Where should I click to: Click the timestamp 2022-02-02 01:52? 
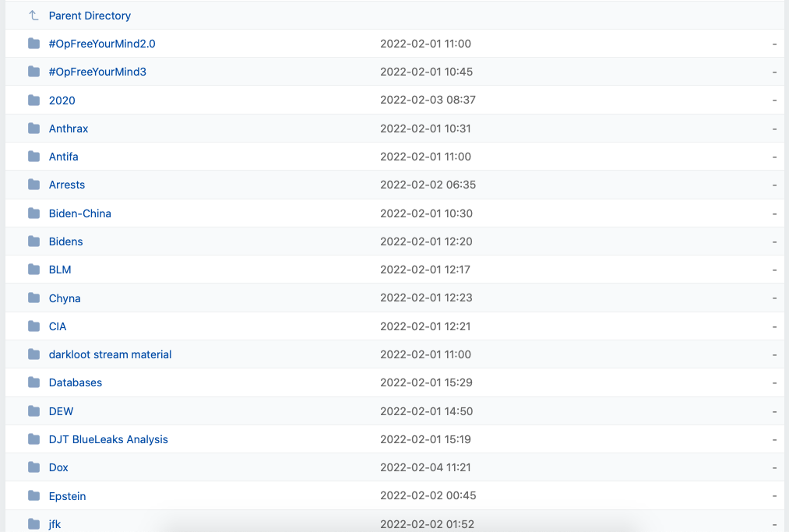427,524
